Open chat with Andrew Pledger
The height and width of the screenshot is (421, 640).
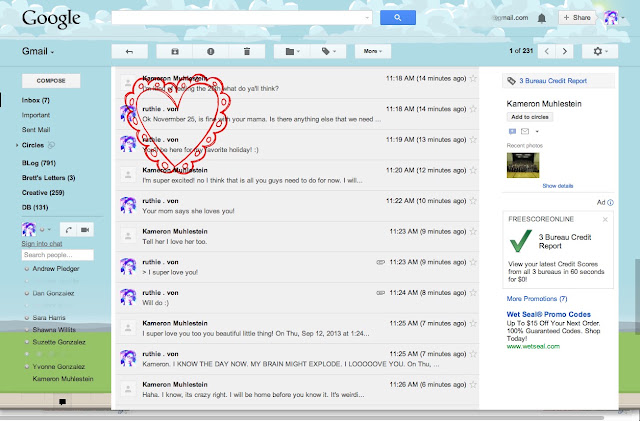pyautogui.click(x=56, y=269)
